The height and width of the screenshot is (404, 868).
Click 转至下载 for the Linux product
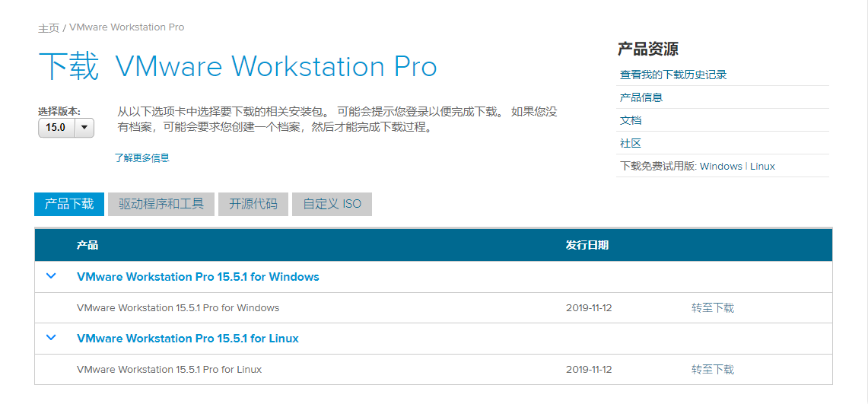713,369
